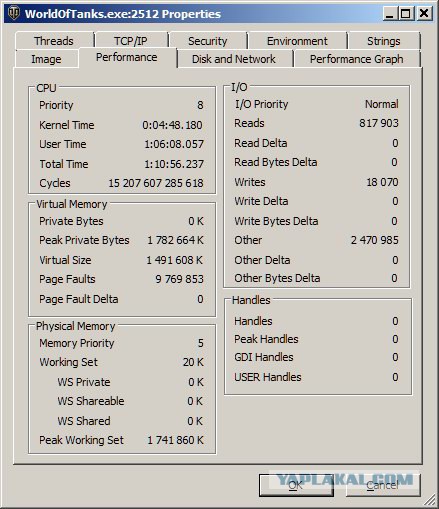This screenshot has width=439, height=509.
Task: Maximize the Properties window
Action: pyautogui.click(x=406, y=14)
